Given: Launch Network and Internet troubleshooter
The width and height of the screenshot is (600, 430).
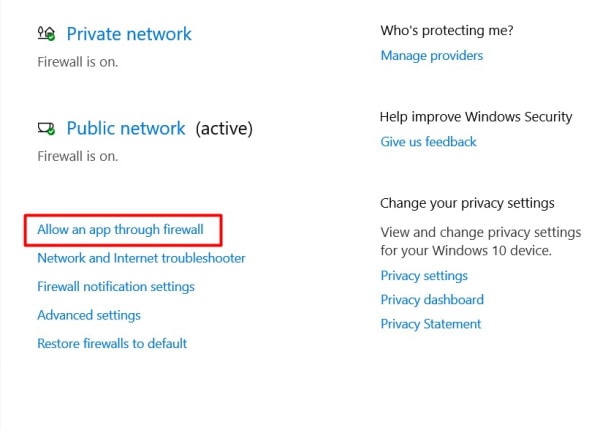Looking at the screenshot, I should (x=141, y=258).
